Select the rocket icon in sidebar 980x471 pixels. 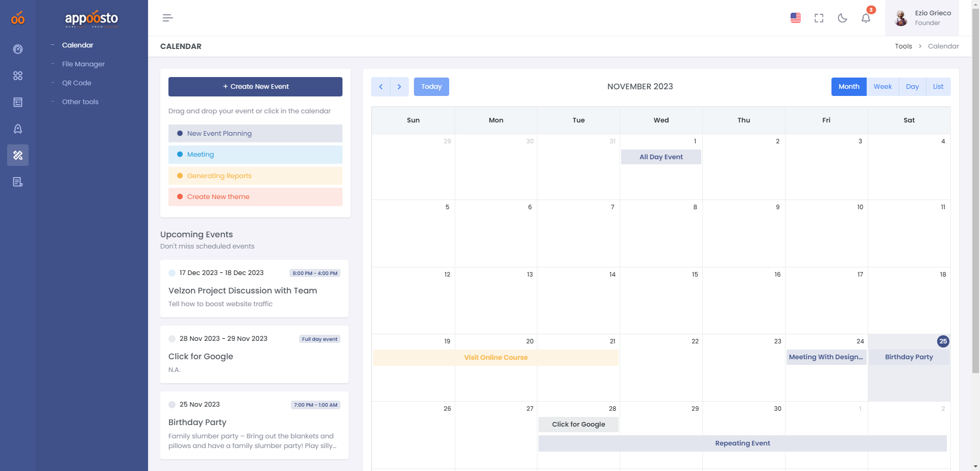tap(18, 129)
